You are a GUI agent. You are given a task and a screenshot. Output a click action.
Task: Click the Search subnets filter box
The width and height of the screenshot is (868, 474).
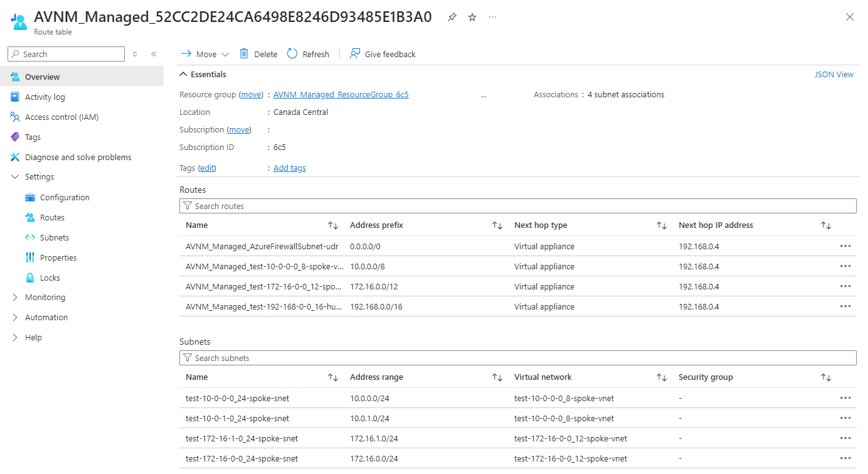[518, 358]
